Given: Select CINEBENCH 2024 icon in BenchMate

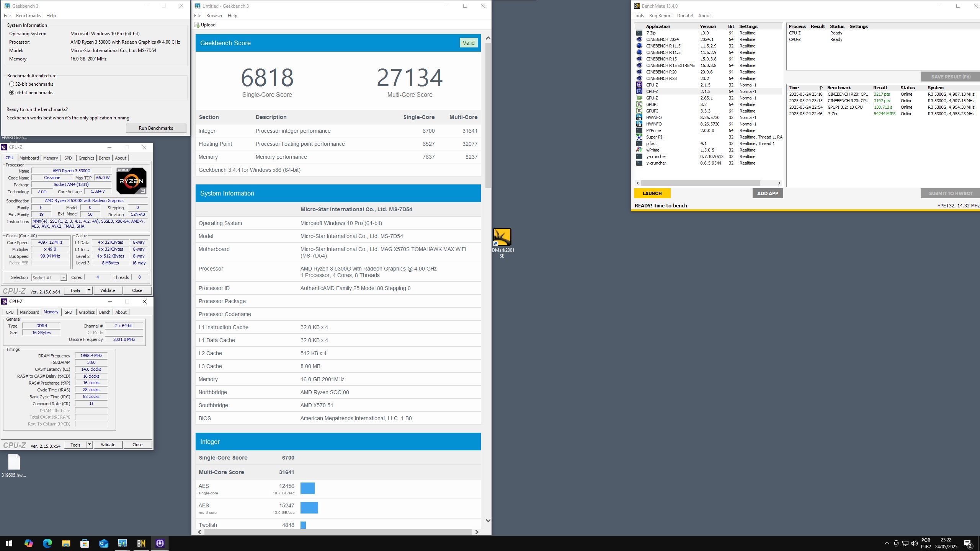Looking at the screenshot, I should (639, 39).
